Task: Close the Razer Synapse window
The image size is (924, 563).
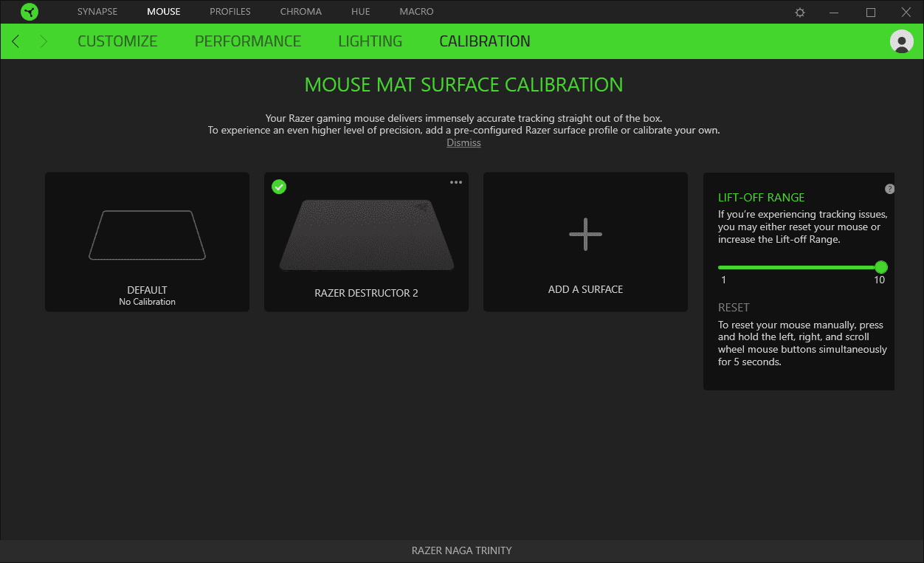Action: [906, 13]
